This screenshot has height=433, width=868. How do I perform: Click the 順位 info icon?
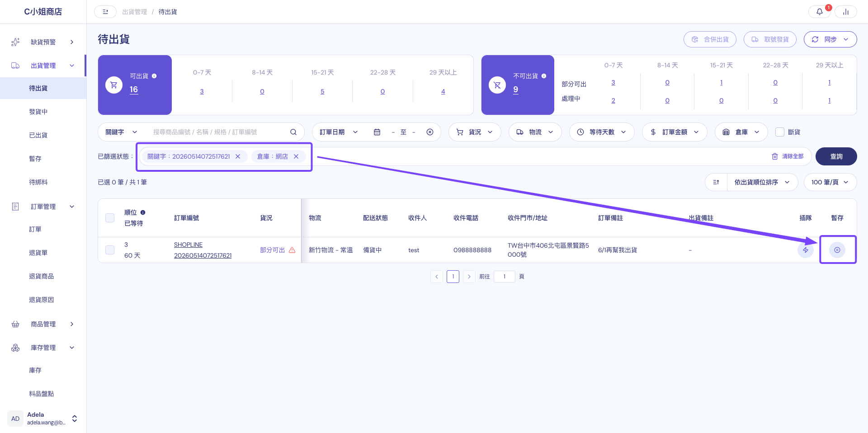pyautogui.click(x=143, y=212)
